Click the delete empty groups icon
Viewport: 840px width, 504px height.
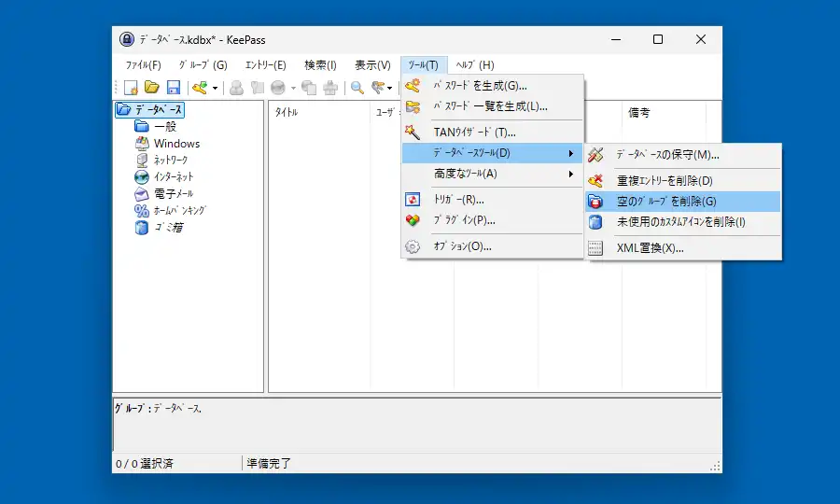pyautogui.click(x=595, y=202)
